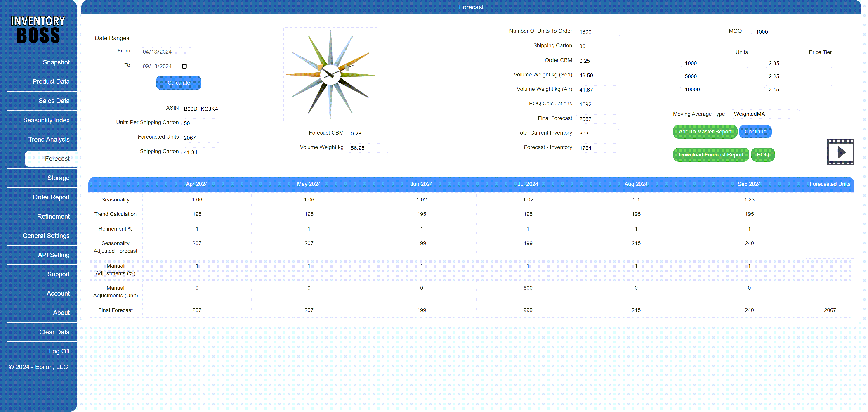Click Volume Weight kg field 56.95
868x412 pixels.
[369, 148]
